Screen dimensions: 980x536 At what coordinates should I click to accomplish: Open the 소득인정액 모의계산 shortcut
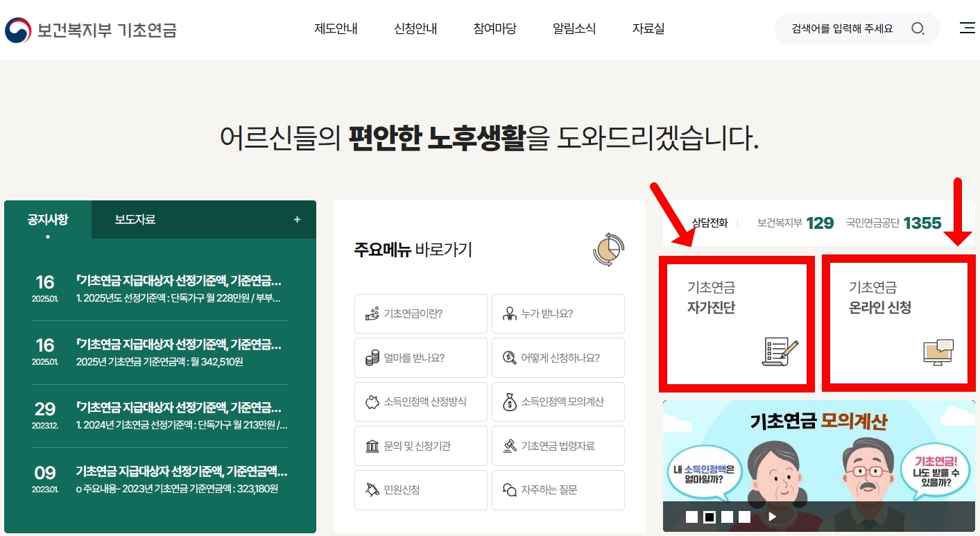(x=558, y=401)
